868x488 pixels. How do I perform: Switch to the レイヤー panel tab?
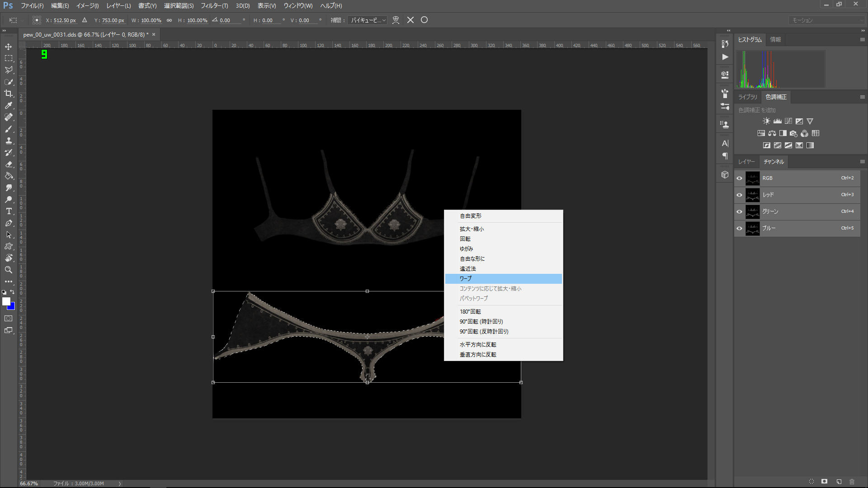coord(746,162)
